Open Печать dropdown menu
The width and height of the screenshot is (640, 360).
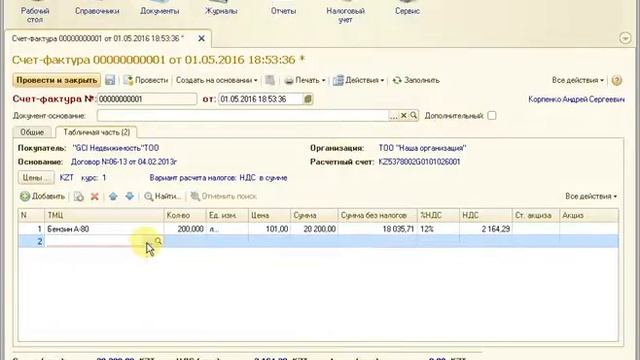click(x=305, y=80)
